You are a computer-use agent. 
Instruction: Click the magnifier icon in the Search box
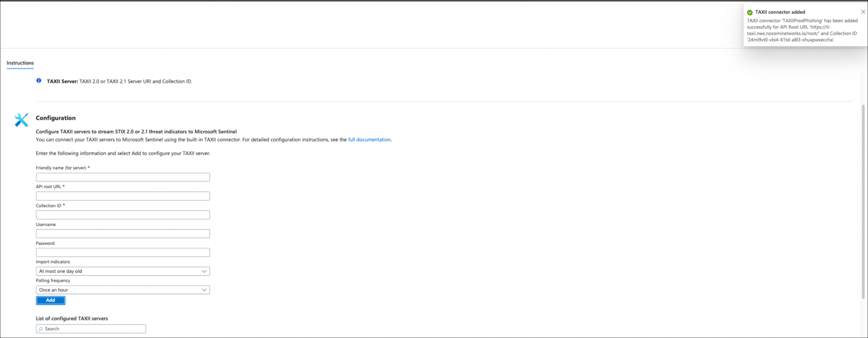tap(41, 329)
